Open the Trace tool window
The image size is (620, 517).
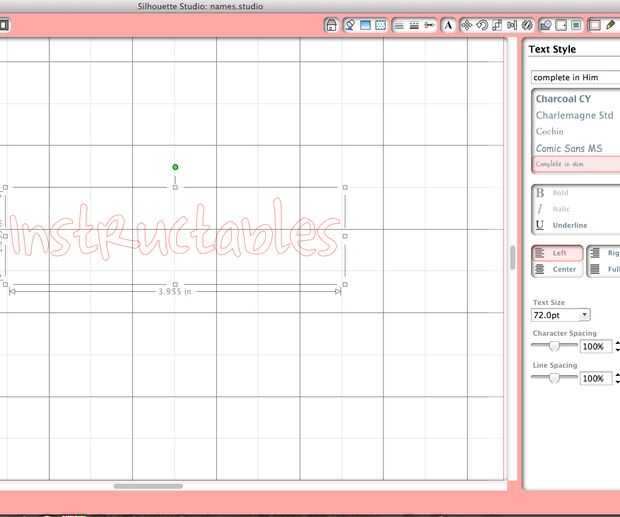[577, 25]
